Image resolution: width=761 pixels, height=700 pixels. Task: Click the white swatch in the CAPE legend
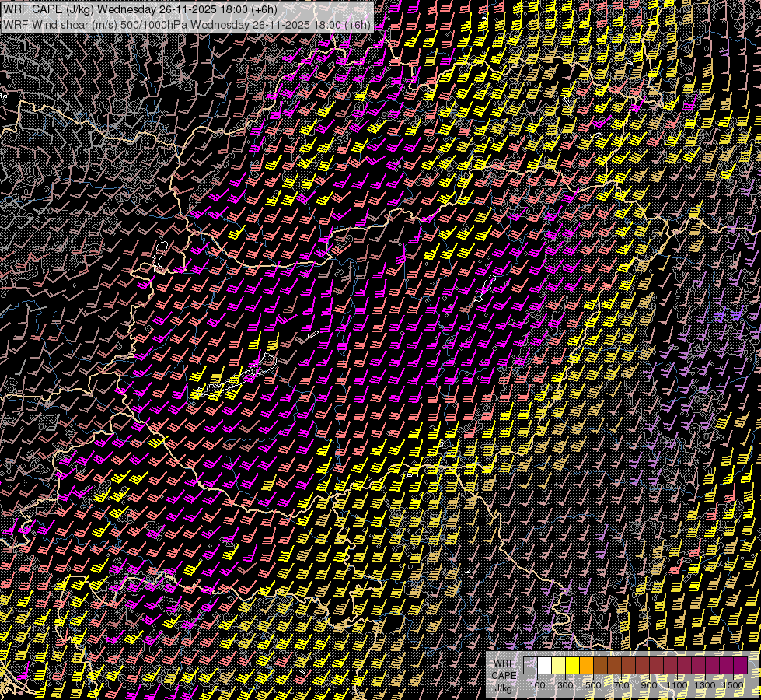coord(545,666)
